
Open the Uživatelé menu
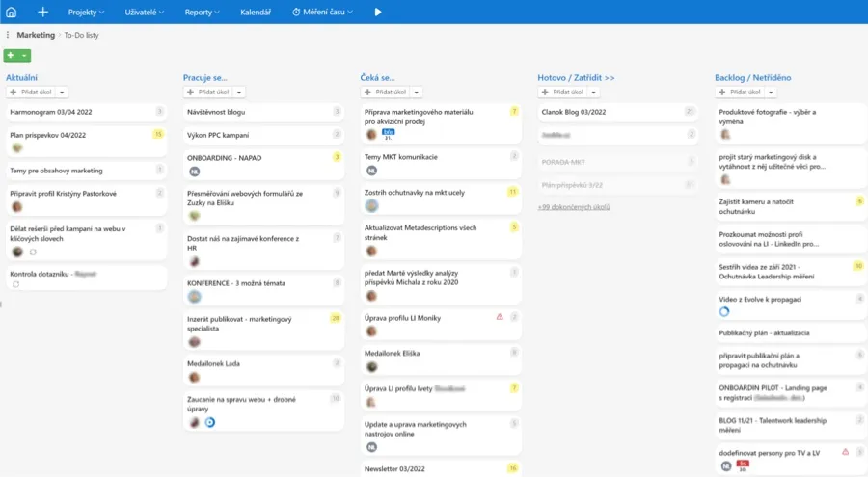(x=145, y=12)
